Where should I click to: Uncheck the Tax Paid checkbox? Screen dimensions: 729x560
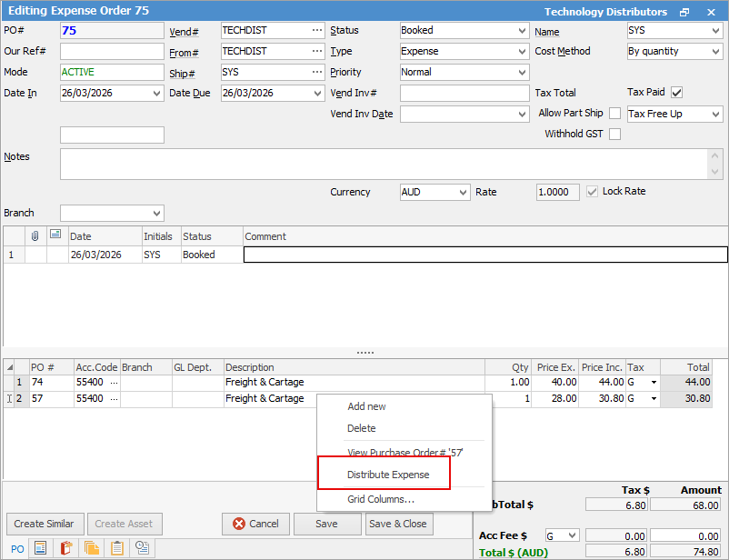coord(676,93)
